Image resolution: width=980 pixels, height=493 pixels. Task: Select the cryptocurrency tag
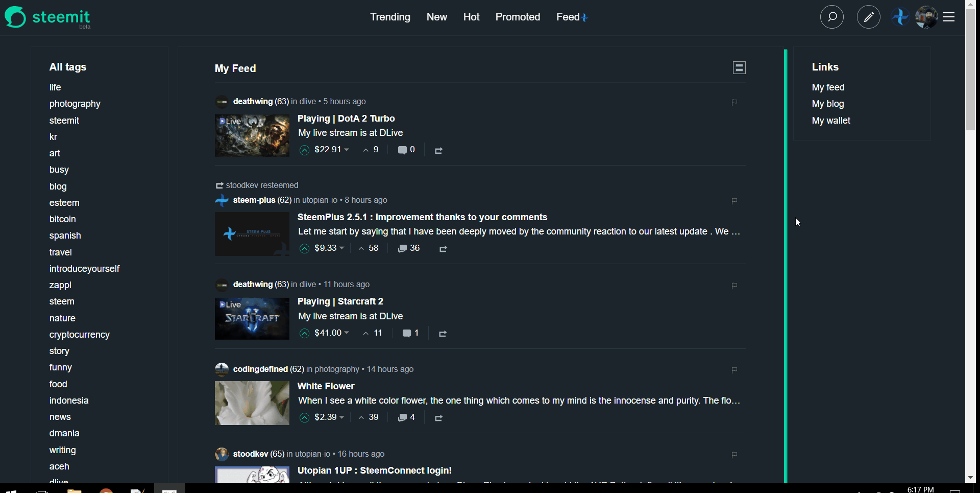pyautogui.click(x=80, y=335)
